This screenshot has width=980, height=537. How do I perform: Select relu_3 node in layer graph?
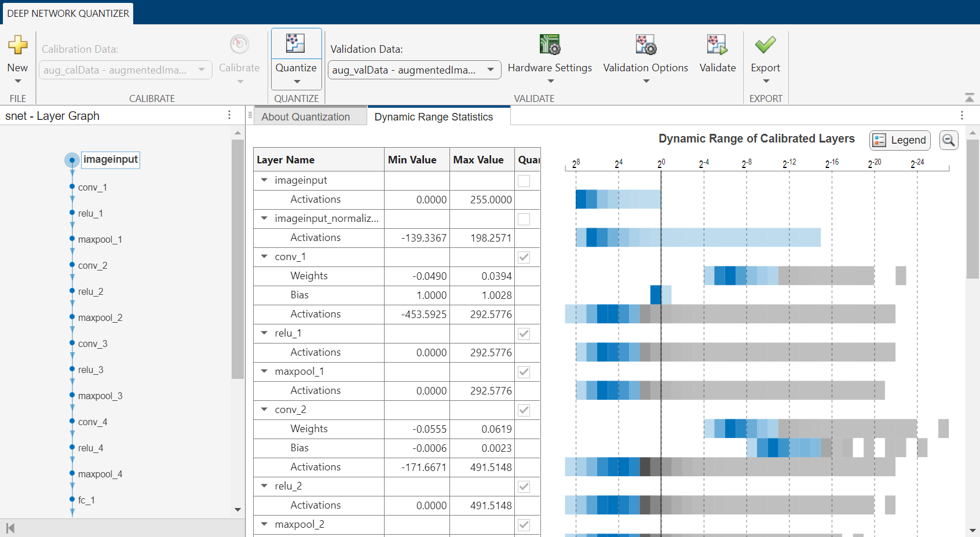pyautogui.click(x=90, y=370)
